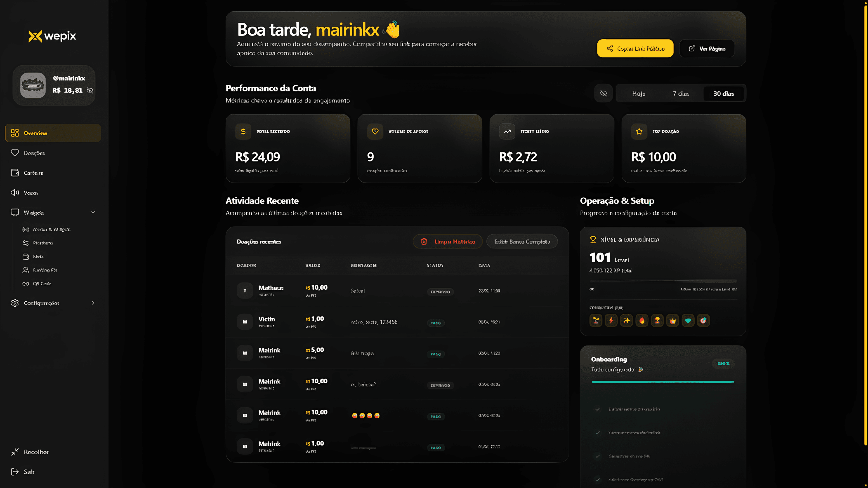The height and width of the screenshot is (488, 868).
Task: Collapse the Widgets submenu chevron
Action: point(93,213)
